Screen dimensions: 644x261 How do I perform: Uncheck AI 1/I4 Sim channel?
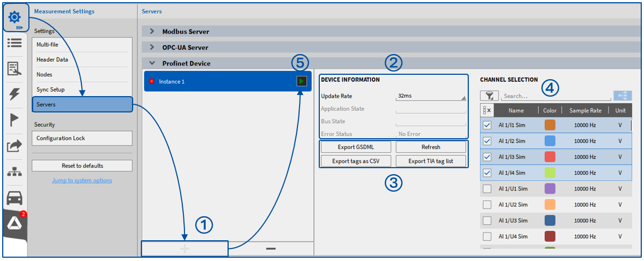point(487,173)
